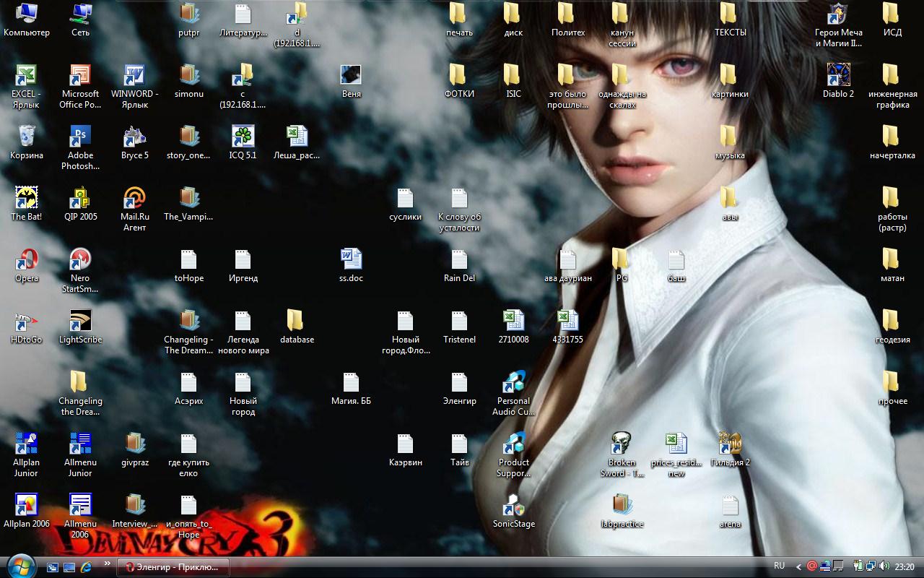Open the музыка folder

pos(730,142)
